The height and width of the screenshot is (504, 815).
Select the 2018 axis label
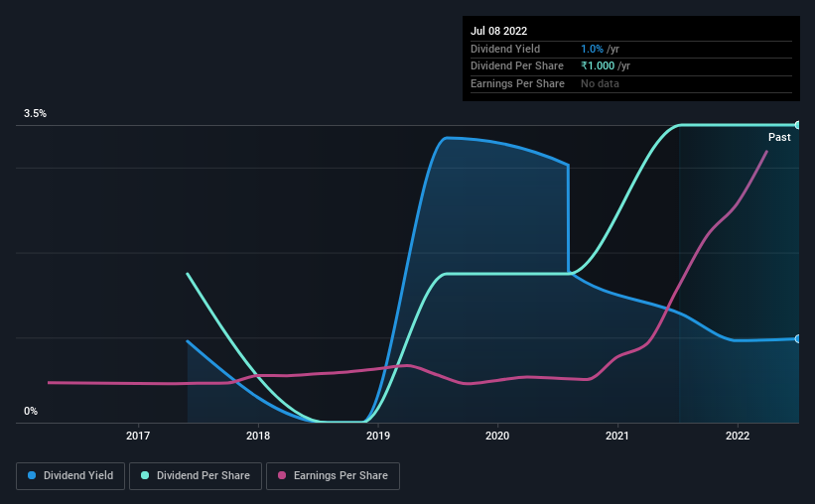tap(258, 436)
